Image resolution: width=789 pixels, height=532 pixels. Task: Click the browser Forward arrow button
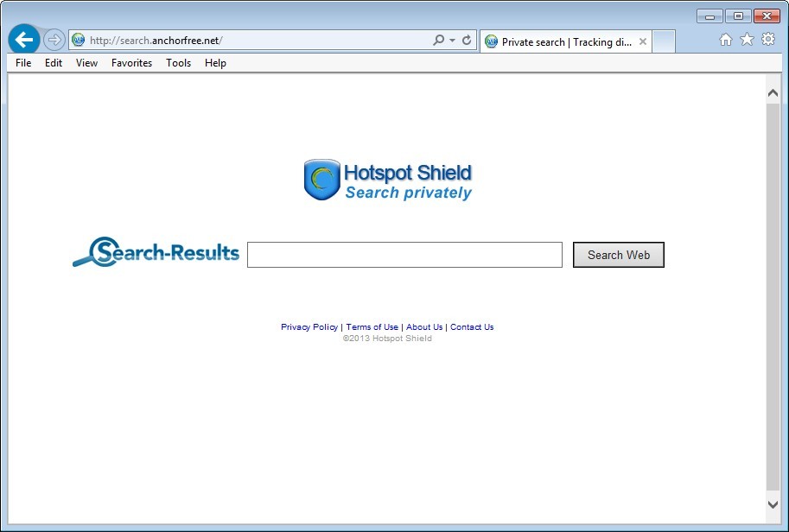click(54, 40)
